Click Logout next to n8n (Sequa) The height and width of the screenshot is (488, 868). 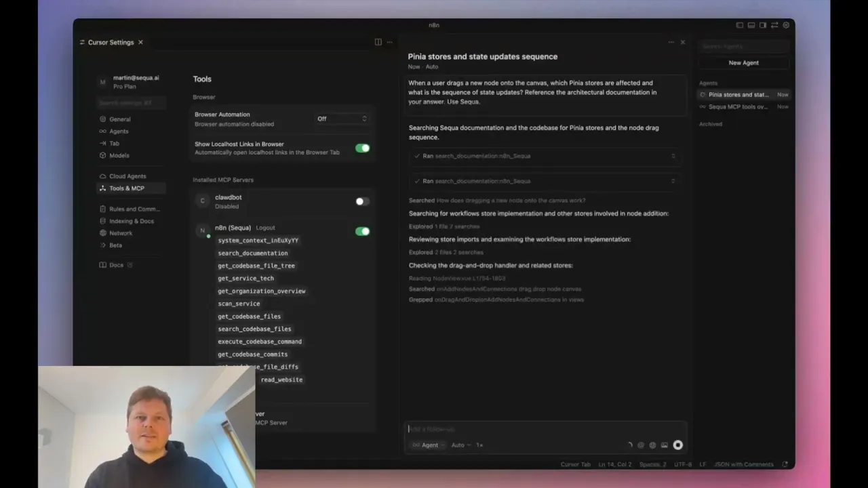point(265,228)
